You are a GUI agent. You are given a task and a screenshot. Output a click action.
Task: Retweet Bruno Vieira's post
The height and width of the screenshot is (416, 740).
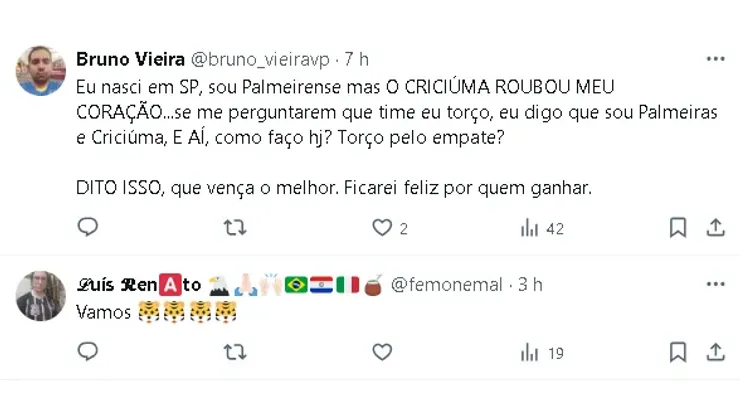[235, 228]
